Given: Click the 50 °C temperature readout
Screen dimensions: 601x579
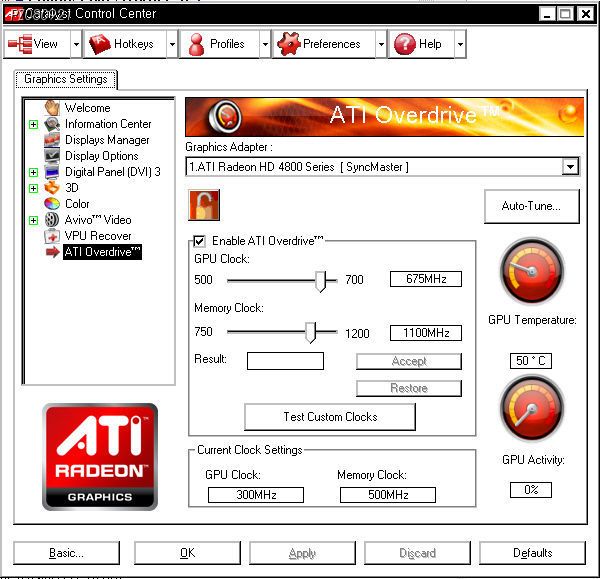Looking at the screenshot, I should (531, 361).
